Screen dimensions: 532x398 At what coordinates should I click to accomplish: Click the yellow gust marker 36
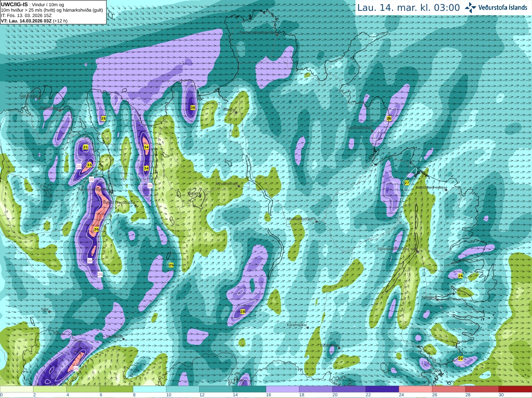coord(96,229)
